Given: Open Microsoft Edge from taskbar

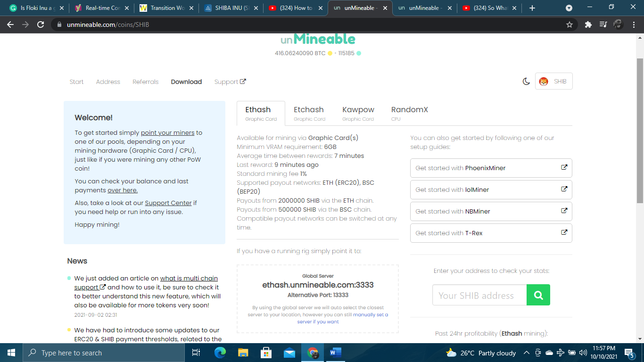Looking at the screenshot, I should click(220, 353).
